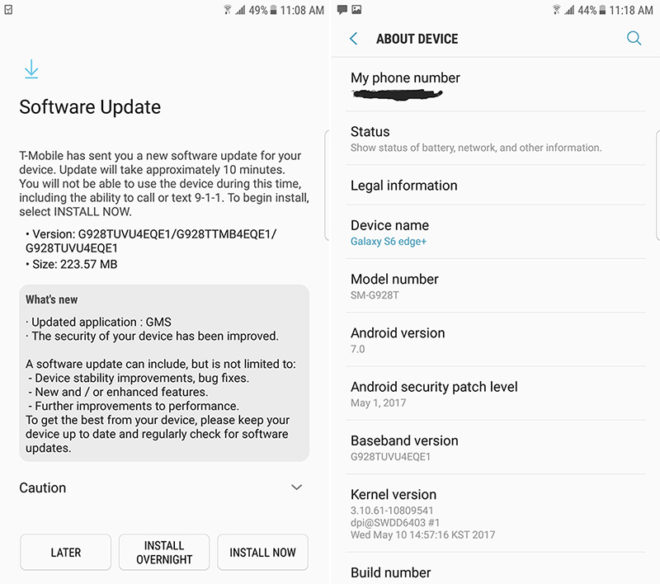Screen dimensions: 660x584
Task: Tap the back arrow beside ABOUT DEVICE
Action: (x=353, y=39)
